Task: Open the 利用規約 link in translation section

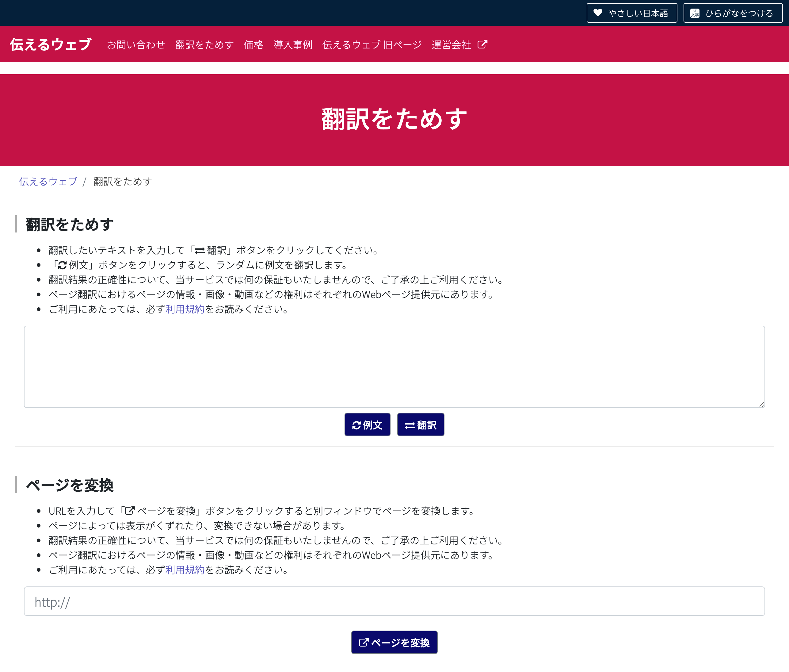Action: (x=185, y=310)
